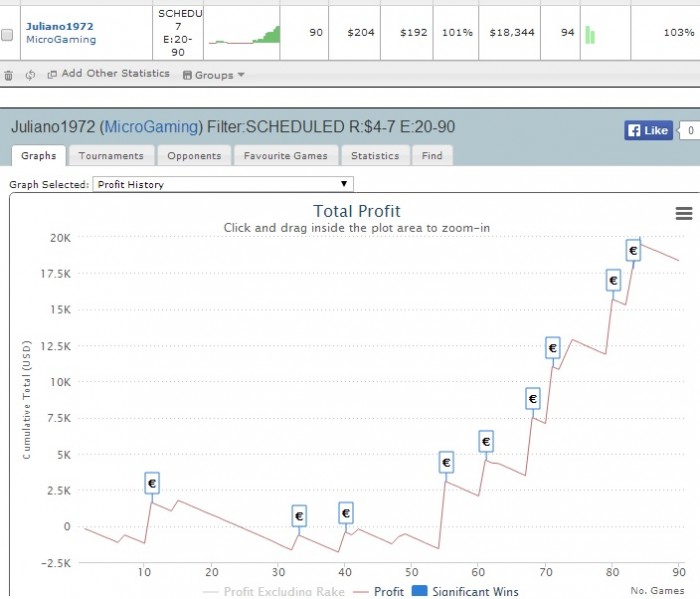Switch to the Find tab
Image resolution: width=700 pixels, height=599 pixels.
pyautogui.click(x=432, y=156)
